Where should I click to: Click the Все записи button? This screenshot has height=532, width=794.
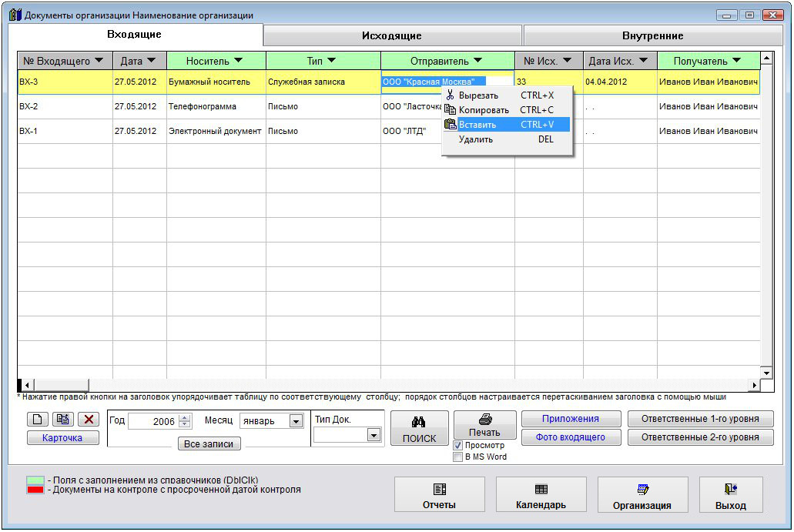pos(209,444)
